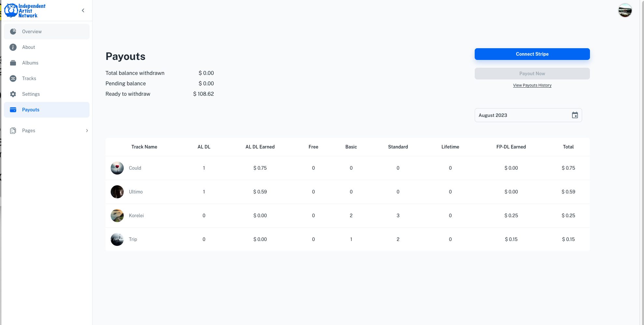Click Could's AL DL Earned value $ 0.75

260,168
